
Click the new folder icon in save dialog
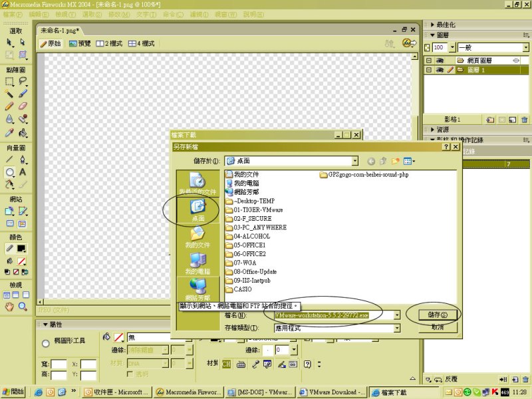[x=395, y=161]
